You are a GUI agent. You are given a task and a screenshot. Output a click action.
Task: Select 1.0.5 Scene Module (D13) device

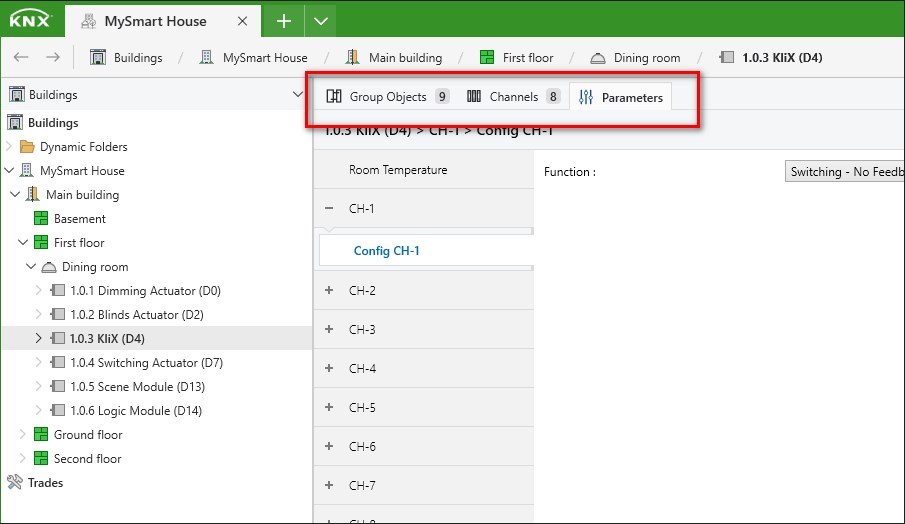point(137,387)
